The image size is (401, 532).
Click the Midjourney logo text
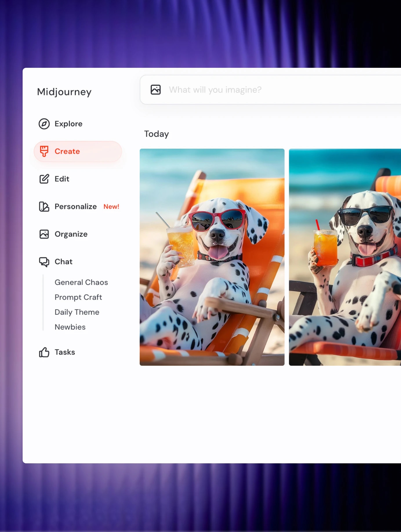pos(64,92)
